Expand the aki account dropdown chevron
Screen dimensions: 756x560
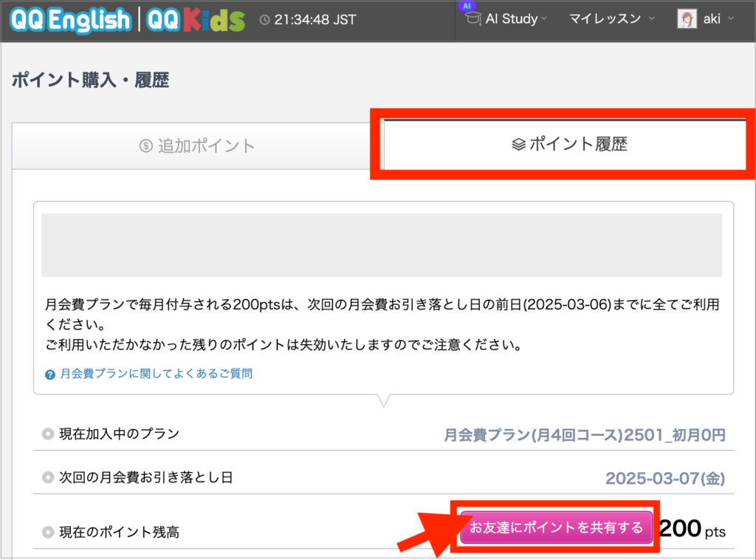pos(731,19)
